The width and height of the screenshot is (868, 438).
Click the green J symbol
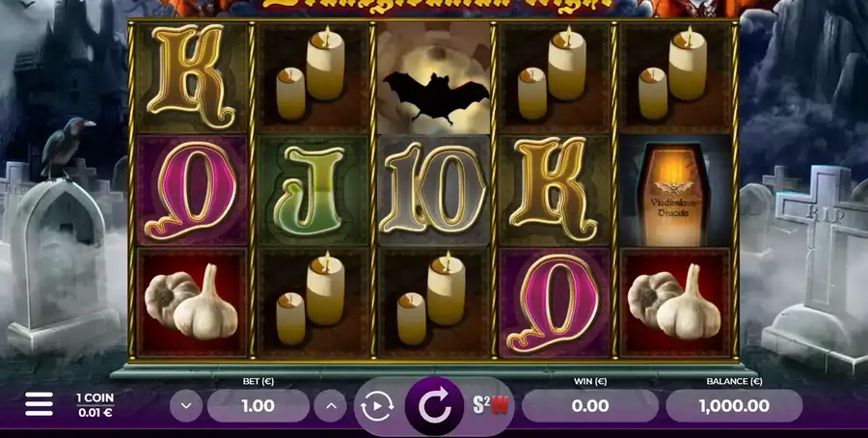click(313, 191)
